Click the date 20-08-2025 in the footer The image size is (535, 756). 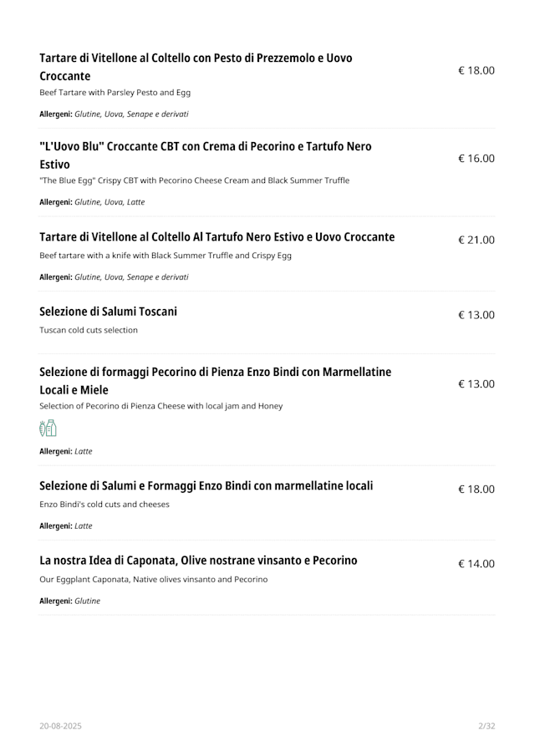(60, 726)
